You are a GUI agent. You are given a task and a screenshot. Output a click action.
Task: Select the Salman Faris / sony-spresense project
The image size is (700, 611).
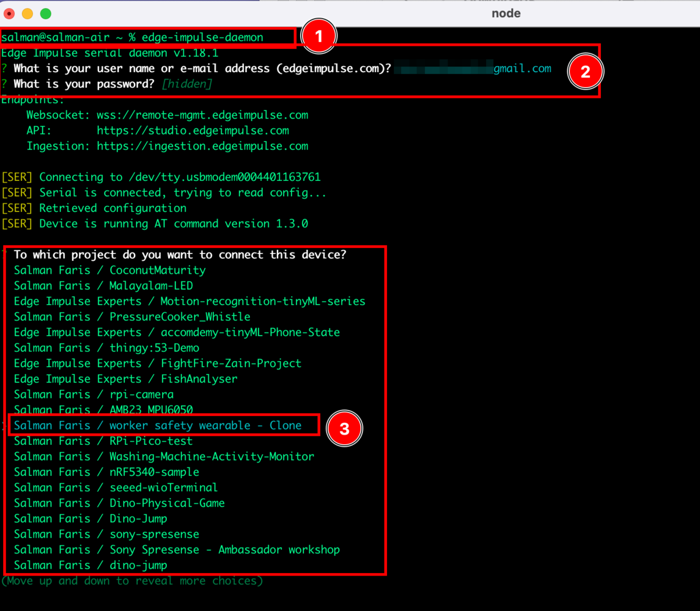pos(107,534)
